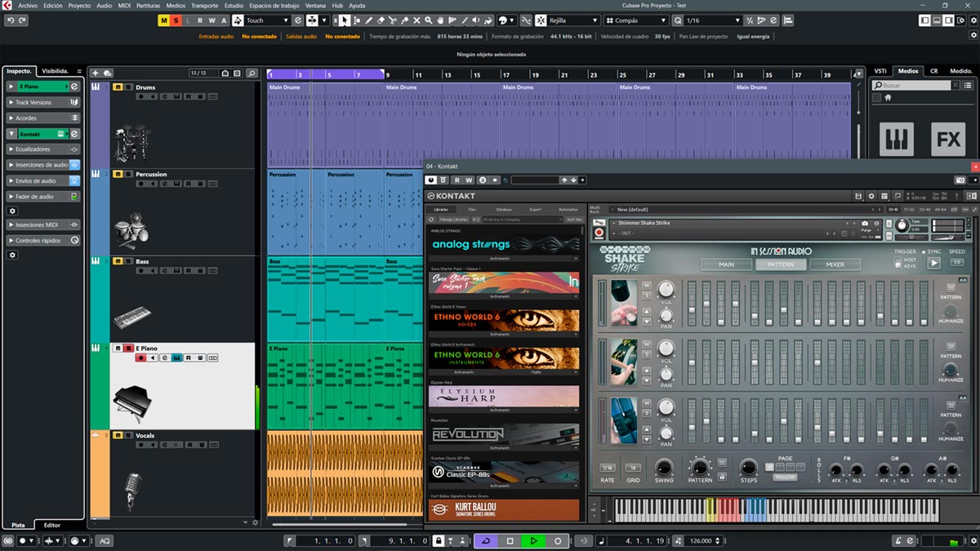Select the Analog Strings library banner
Viewport: 980px width, 551px height.
point(504,244)
